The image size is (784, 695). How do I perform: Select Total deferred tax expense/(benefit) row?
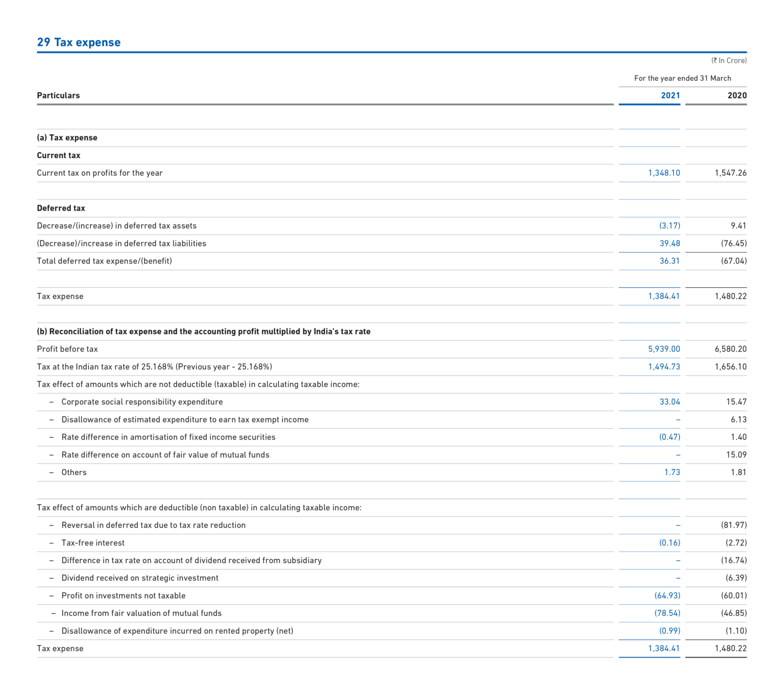click(105, 261)
